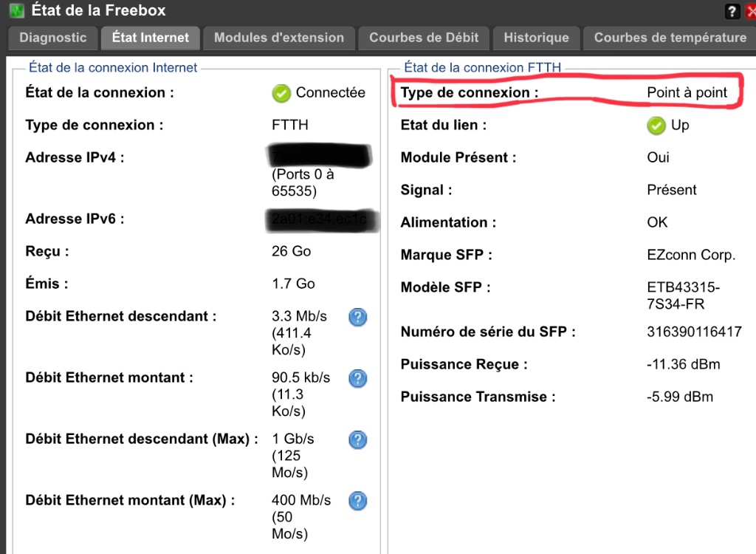Show the Historique tab
Image resolution: width=756 pixels, height=554 pixels.
pyautogui.click(x=536, y=38)
